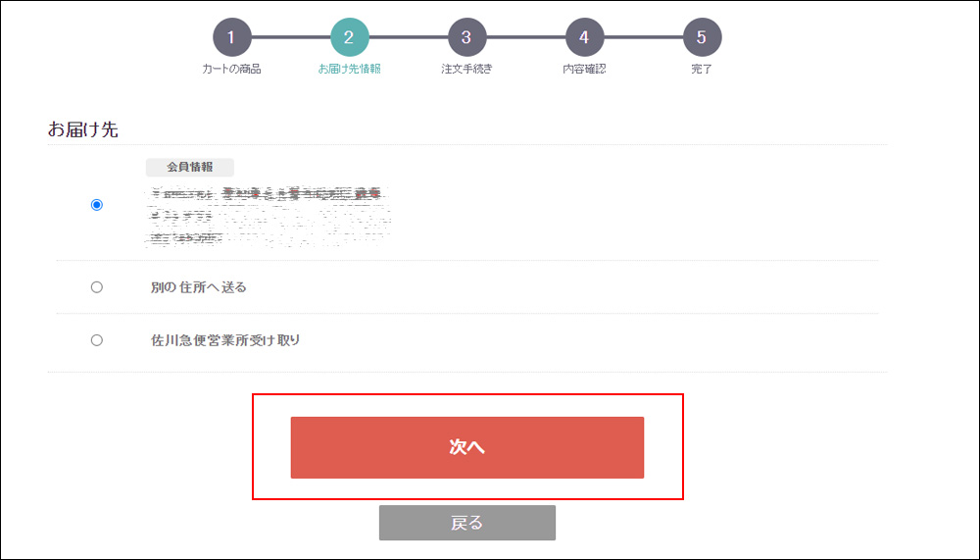Image resolution: width=980 pixels, height=560 pixels.
Task: Click step 3 circle icon
Action: tap(466, 37)
